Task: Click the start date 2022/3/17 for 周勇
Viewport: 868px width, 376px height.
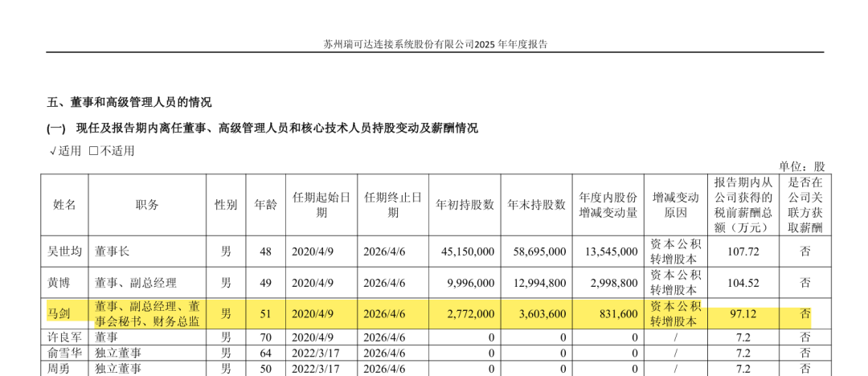Action: click(315, 369)
